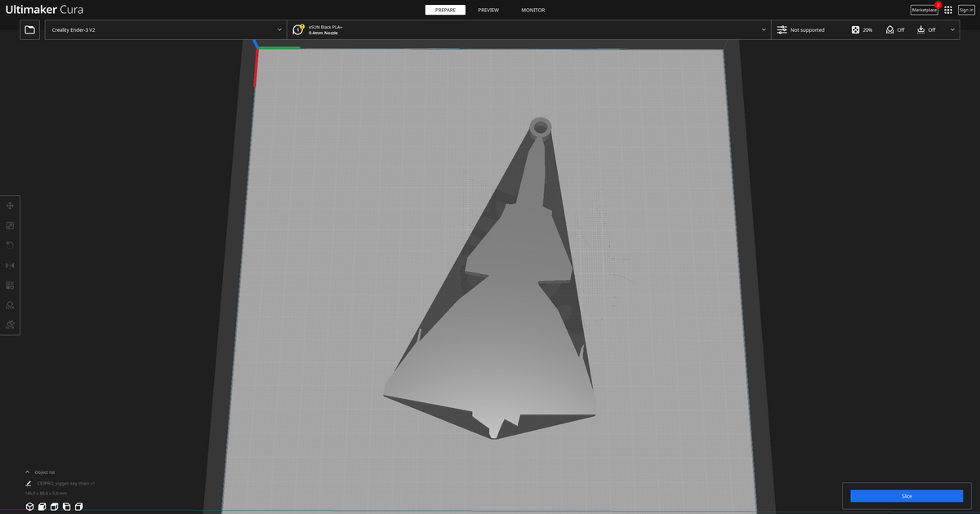Select the Move tool
980x514 pixels.
[10, 205]
